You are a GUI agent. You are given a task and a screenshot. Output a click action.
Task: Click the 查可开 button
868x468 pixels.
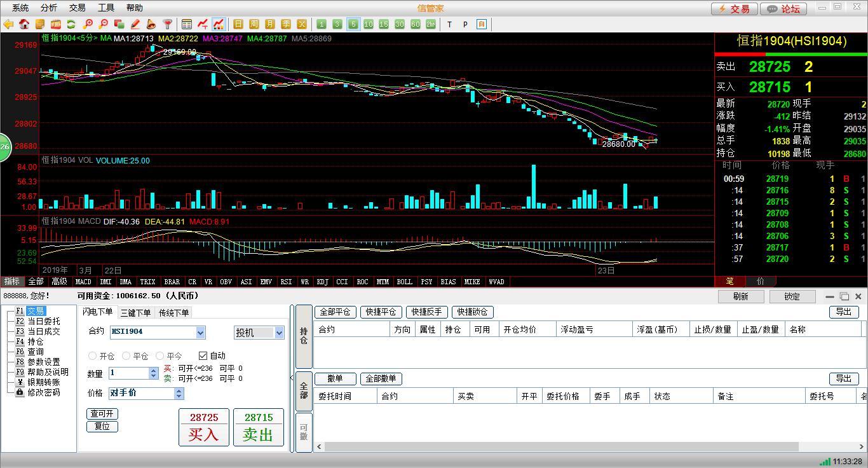(x=102, y=414)
